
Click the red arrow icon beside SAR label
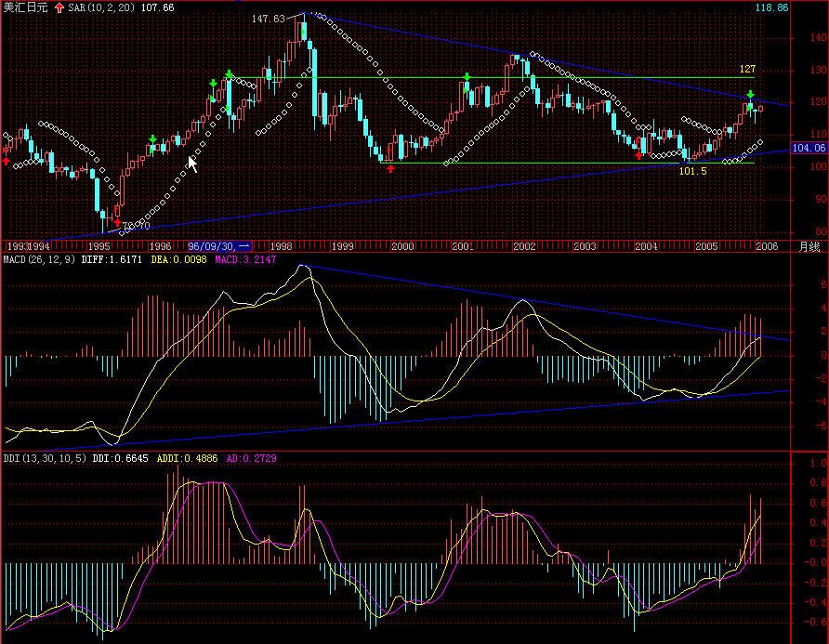(60, 7)
